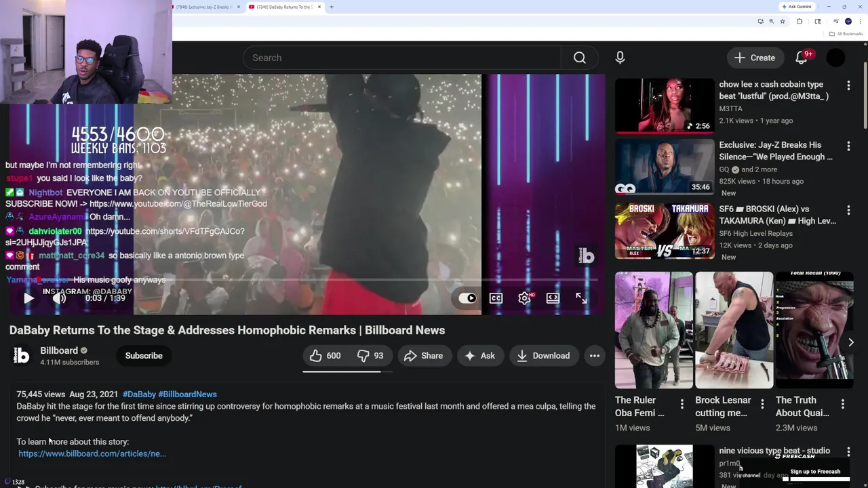Image resolution: width=868 pixels, height=488 pixels.
Task: Open the media controls icon in Chrome toolbar
Action: click(836, 22)
